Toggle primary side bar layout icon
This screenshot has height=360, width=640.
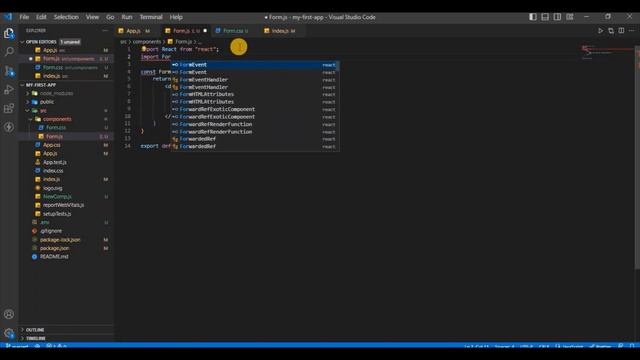533,17
